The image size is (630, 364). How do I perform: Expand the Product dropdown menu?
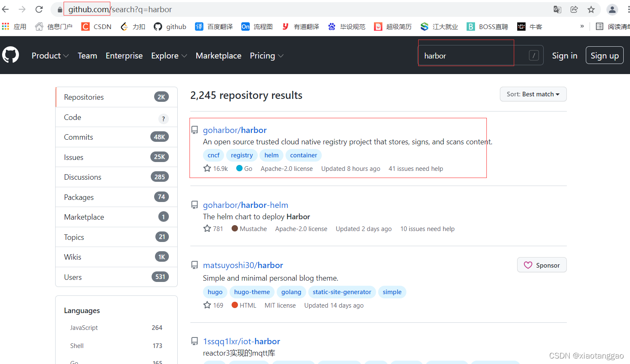50,56
